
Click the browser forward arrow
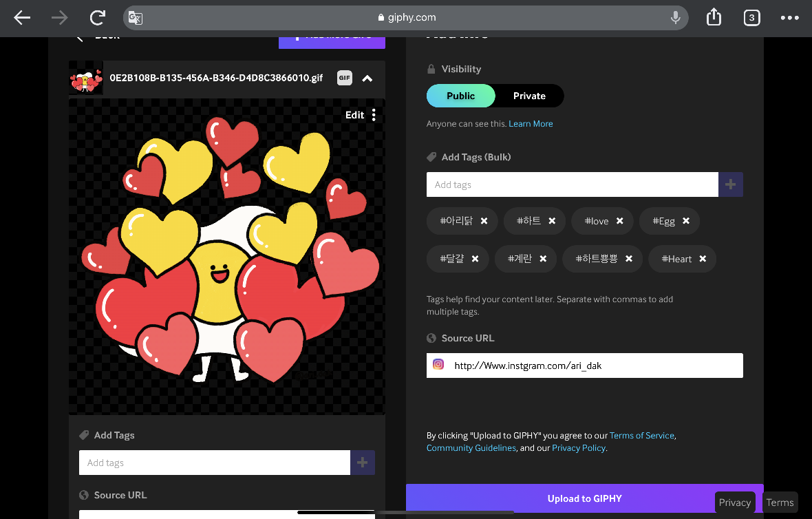[x=60, y=18]
